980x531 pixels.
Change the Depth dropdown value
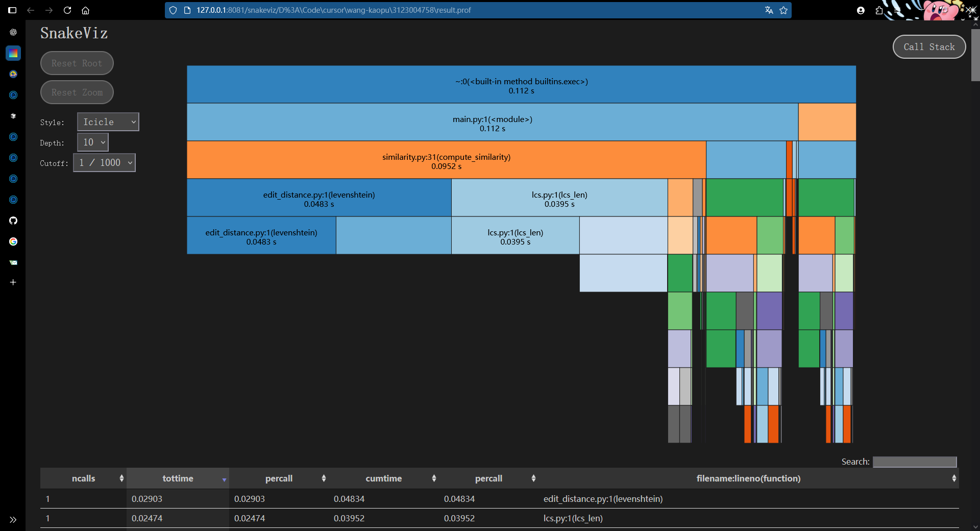[x=93, y=142]
